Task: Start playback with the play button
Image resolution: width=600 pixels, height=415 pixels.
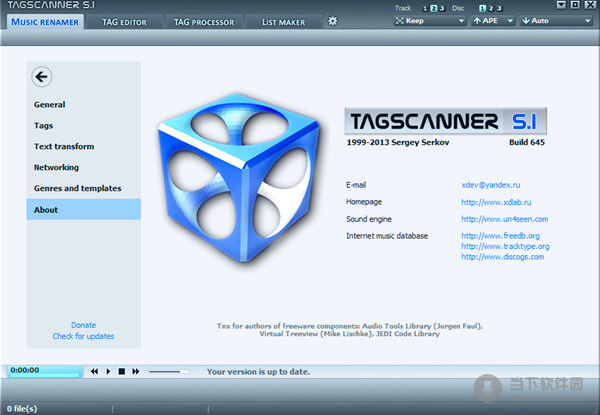Action: click(108, 371)
